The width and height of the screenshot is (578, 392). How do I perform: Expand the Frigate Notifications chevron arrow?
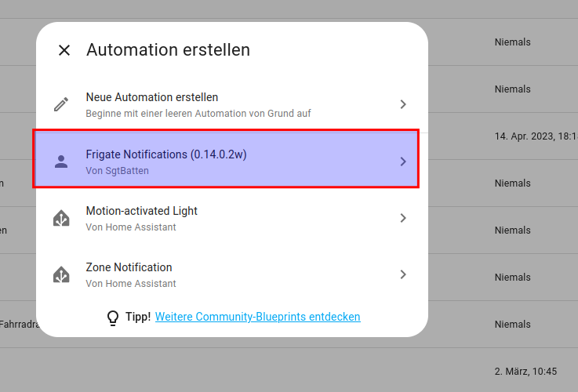pos(403,162)
